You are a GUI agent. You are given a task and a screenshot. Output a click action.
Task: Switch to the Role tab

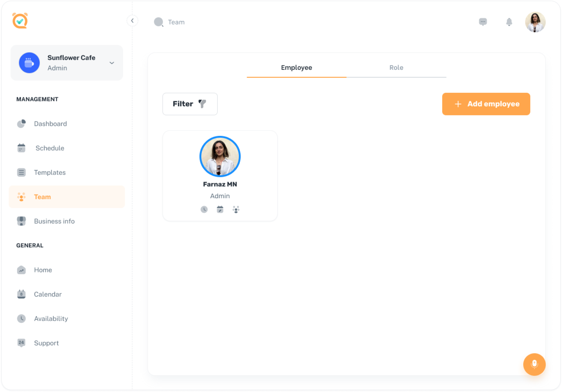pos(396,68)
